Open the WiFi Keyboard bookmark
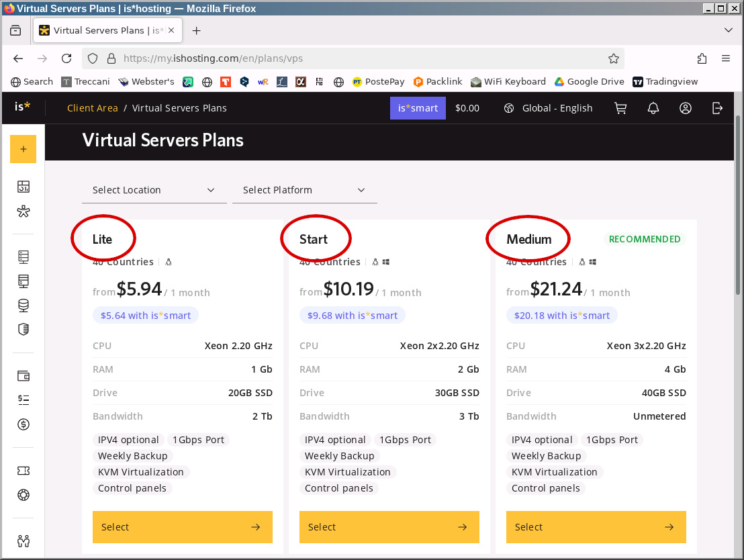 [x=508, y=82]
